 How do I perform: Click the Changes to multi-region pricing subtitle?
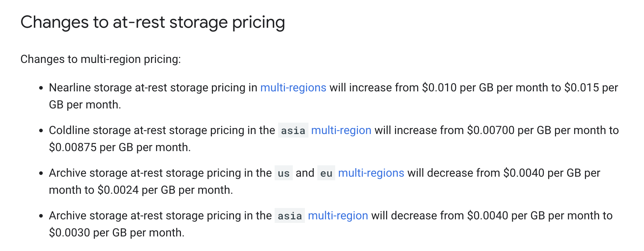[101, 59]
